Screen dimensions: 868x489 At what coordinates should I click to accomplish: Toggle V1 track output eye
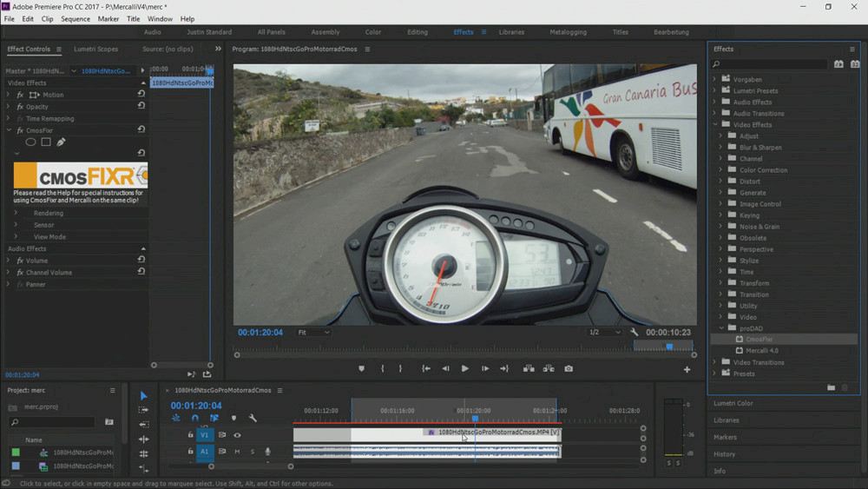pyautogui.click(x=237, y=435)
